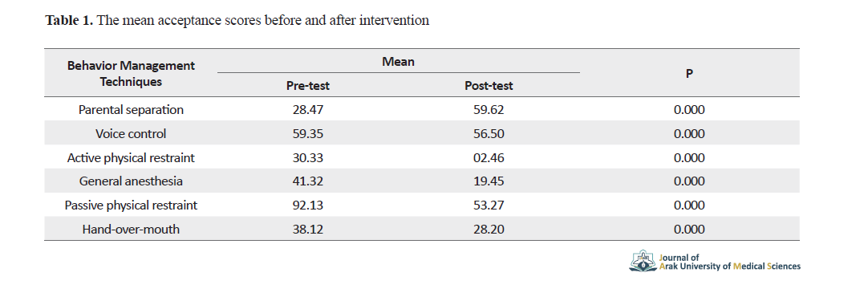868x297 pixels.
Task: Click the Arak University journal logo icon
Action: [x=643, y=261]
